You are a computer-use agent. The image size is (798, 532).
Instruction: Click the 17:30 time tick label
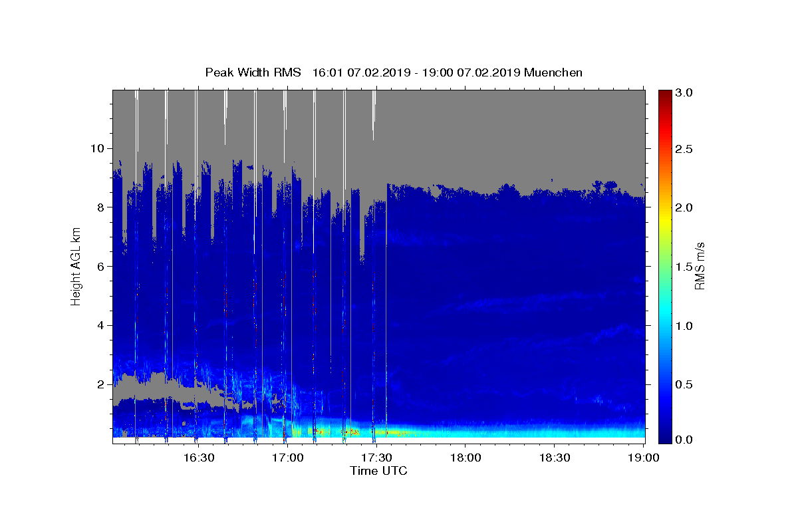376,458
